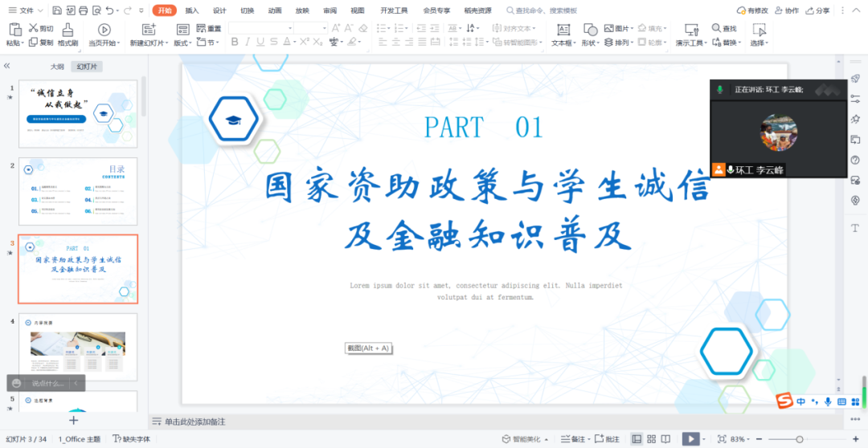
Task: Click the Paste (粘贴) clipboard icon
Action: [15, 30]
